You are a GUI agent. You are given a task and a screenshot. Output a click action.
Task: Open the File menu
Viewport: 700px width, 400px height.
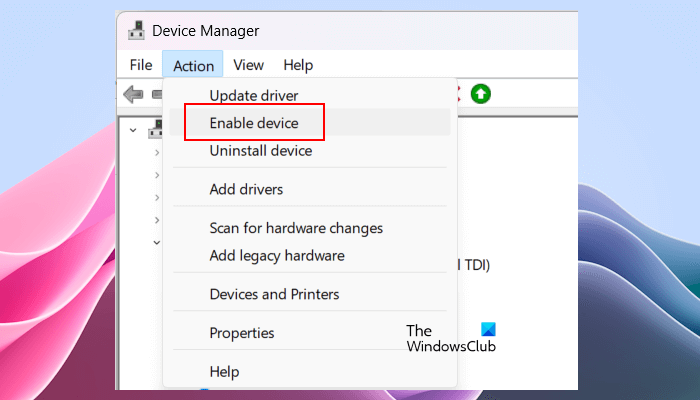tap(140, 65)
